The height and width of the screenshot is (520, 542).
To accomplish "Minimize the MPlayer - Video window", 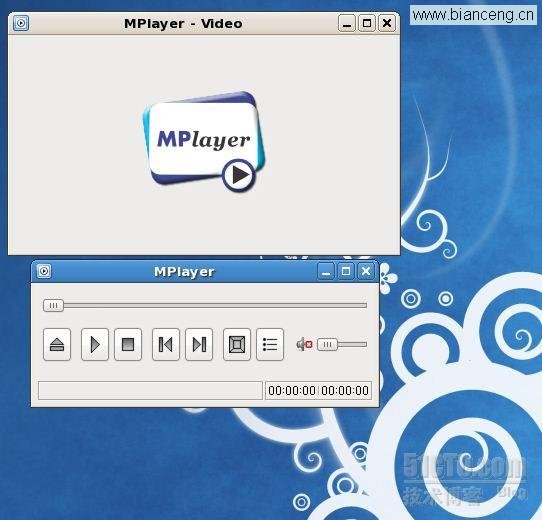I will [347, 23].
